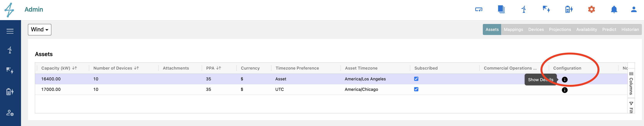This screenshot has height=126, width=644.
Task: Open the hamburger menu in the sidebar
Action: [x=10, y=31]
